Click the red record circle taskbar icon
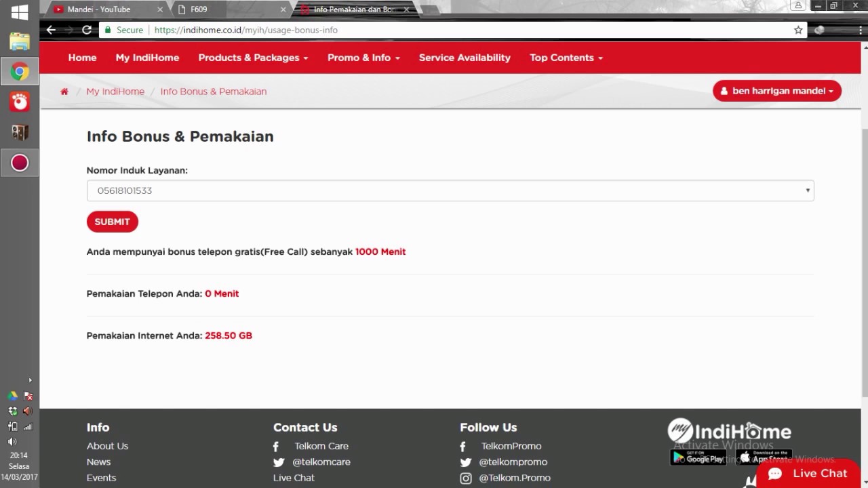The width and height of the screenshot is (868, 488). click(x=20, y=163)
